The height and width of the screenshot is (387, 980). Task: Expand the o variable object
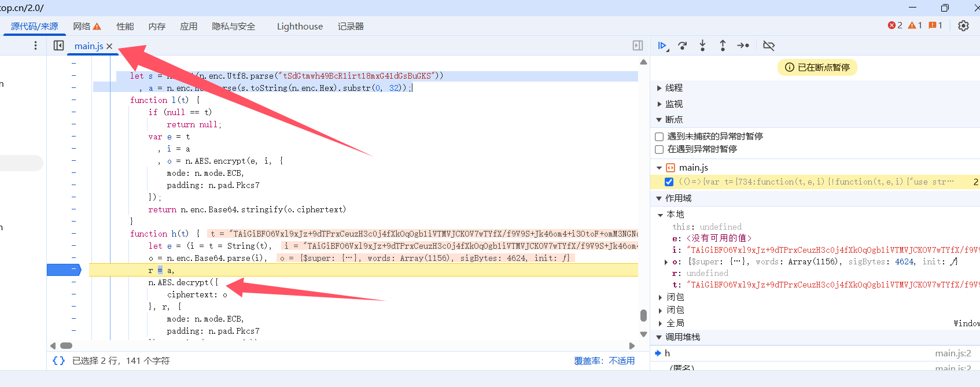pyautogui.click(x=666, y=262)
